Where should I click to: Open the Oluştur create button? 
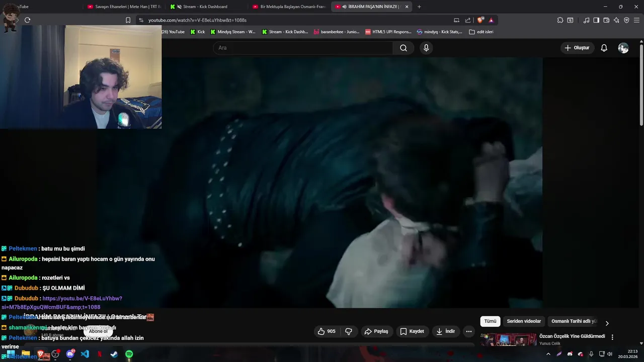pos(577,48)
